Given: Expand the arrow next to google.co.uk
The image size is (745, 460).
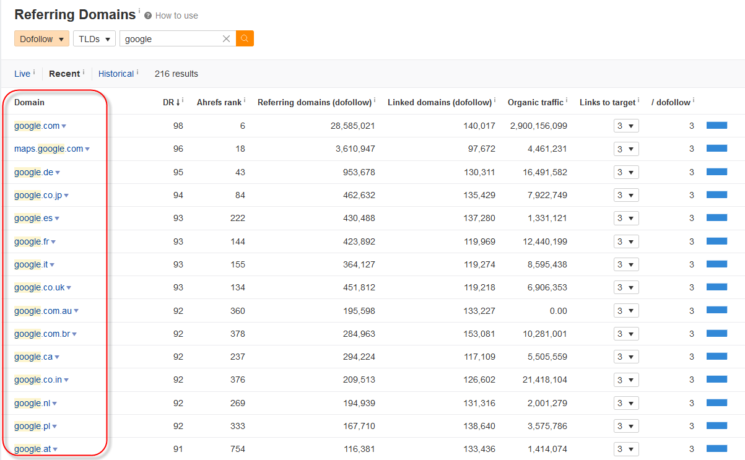Looking at the screenshot, I should [69, 288].
